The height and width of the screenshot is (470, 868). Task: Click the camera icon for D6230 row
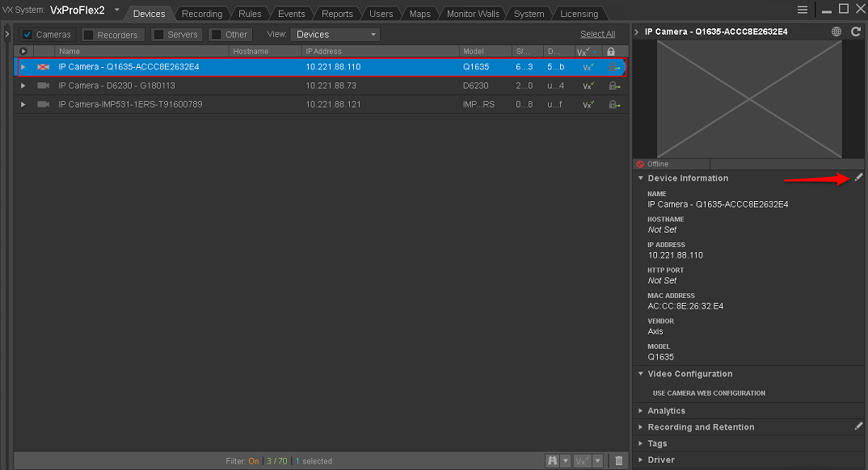click(43, 86)
